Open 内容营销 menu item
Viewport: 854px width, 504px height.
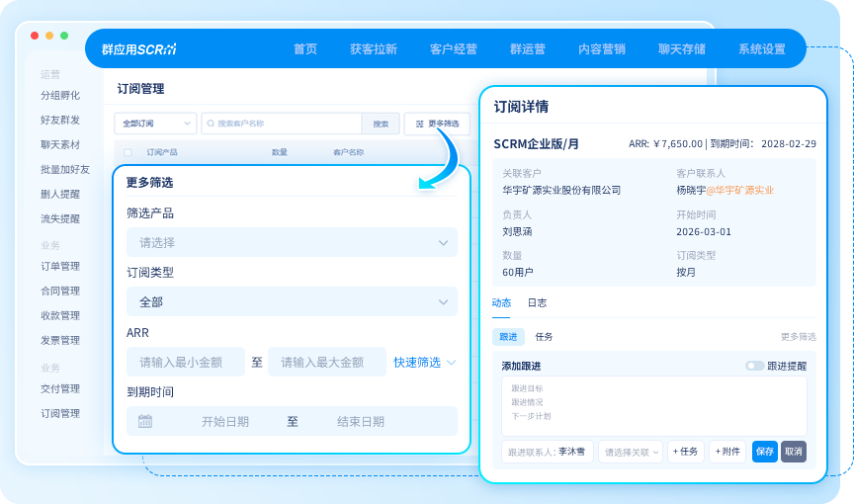pyautogui.click(x=601, y=49)
